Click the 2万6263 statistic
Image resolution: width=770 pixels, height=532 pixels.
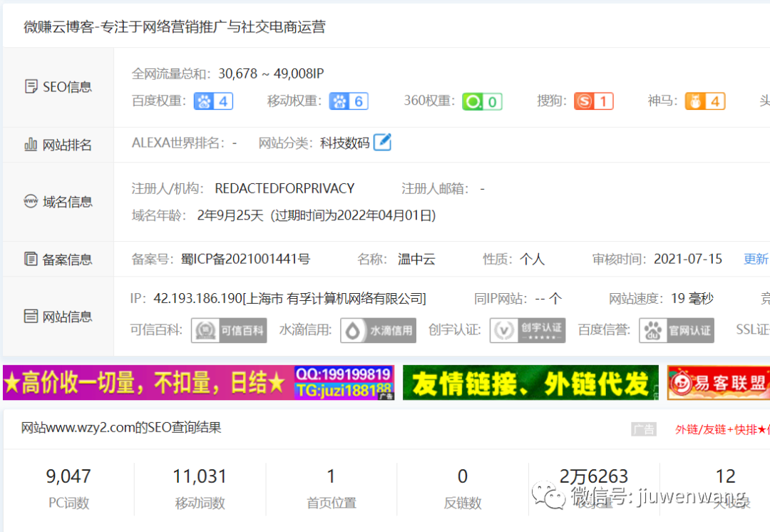(x=594, y=476)
